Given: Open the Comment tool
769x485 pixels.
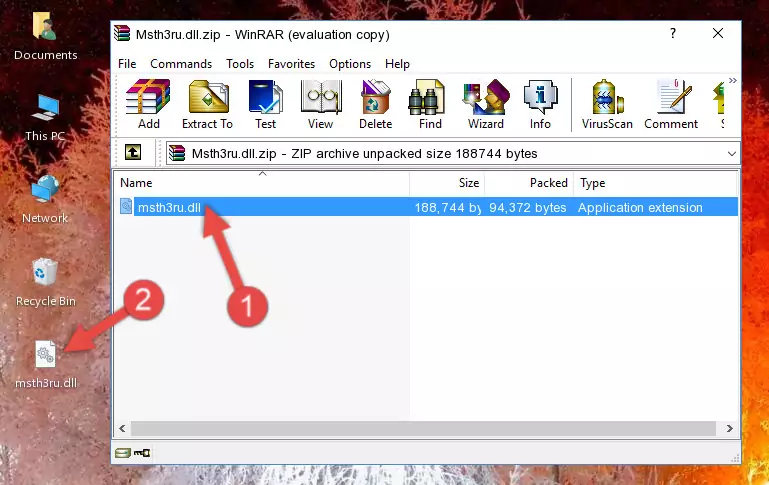Looking at the screenshot, I should (x=671, y=104).
